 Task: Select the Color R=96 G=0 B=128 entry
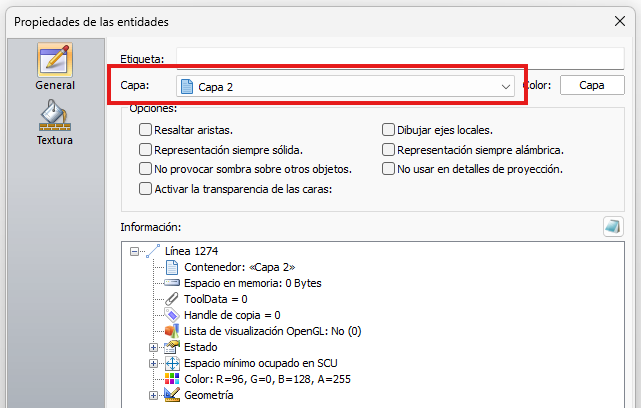[x=258, y=379]
